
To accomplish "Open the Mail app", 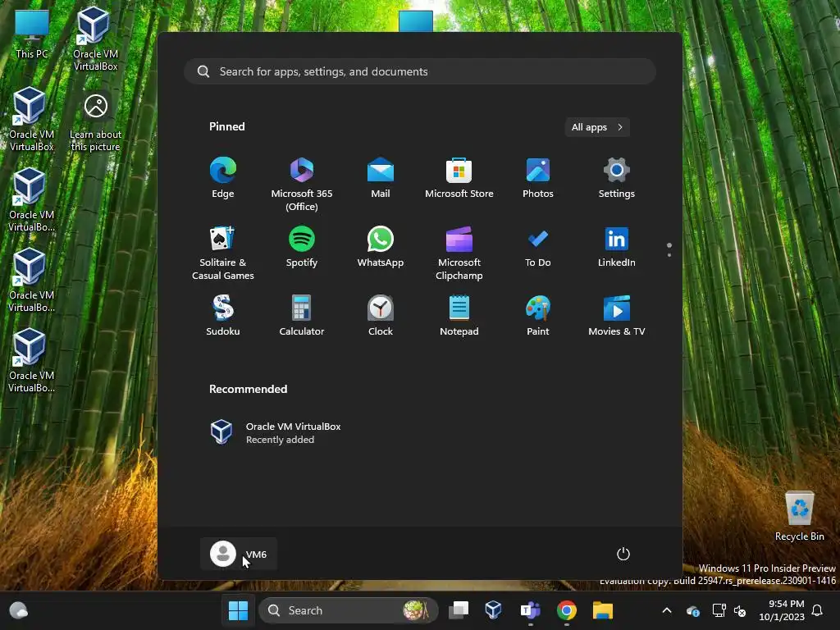I will 381,178.
